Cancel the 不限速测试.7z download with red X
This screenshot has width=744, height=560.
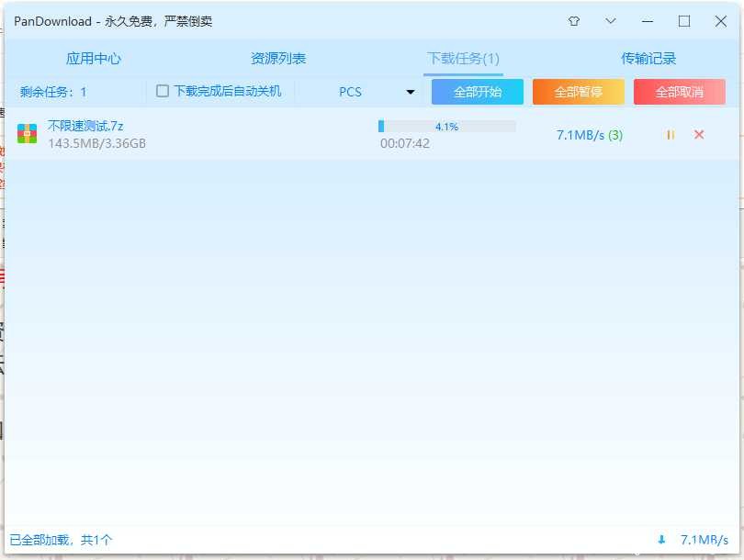(x=699, y=135)
